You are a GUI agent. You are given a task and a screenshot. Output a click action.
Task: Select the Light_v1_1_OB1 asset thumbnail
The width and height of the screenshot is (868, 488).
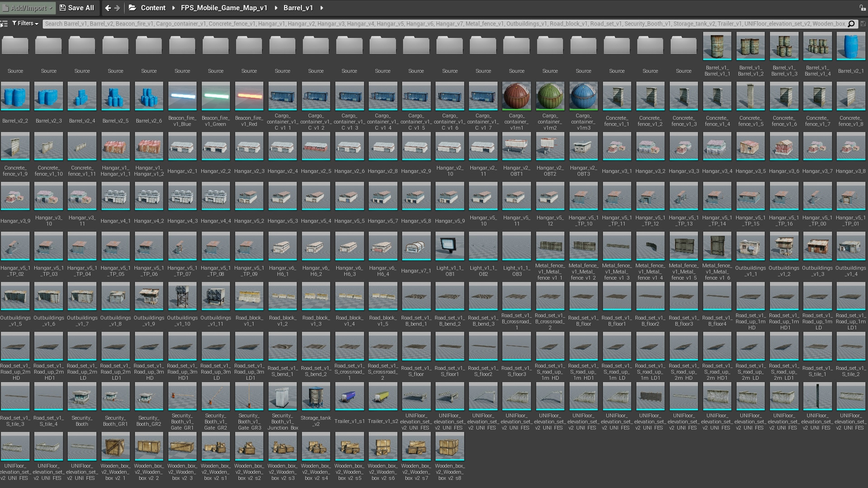tap(449, 246)
